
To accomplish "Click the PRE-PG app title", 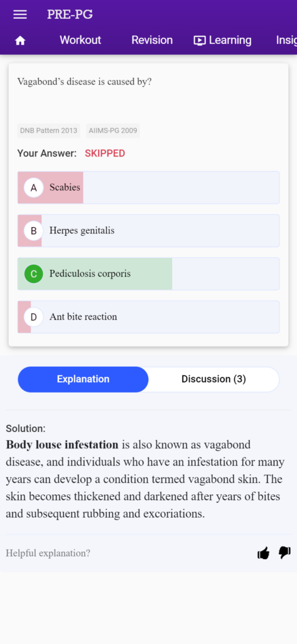I will click(x=70, y=14).
